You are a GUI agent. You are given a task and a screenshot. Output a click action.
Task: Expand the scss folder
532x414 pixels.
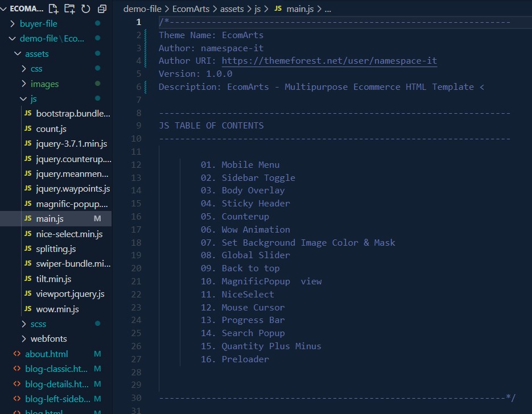coord(38,324)
